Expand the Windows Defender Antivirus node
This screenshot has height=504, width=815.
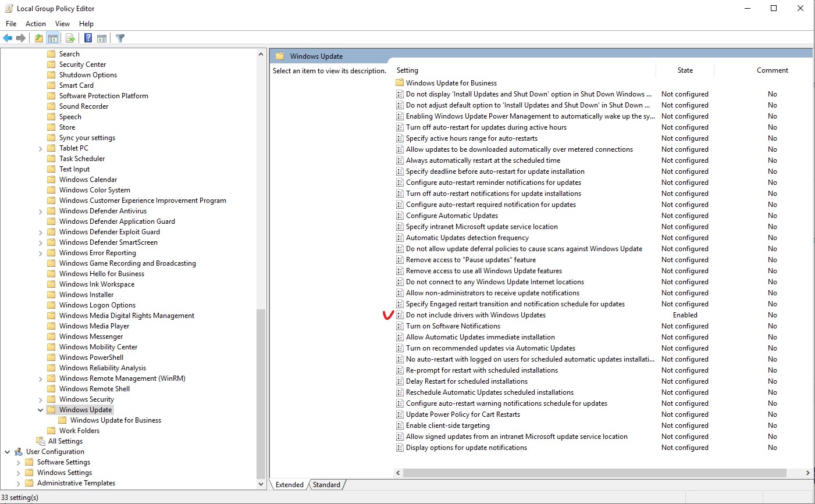[40, 212]
